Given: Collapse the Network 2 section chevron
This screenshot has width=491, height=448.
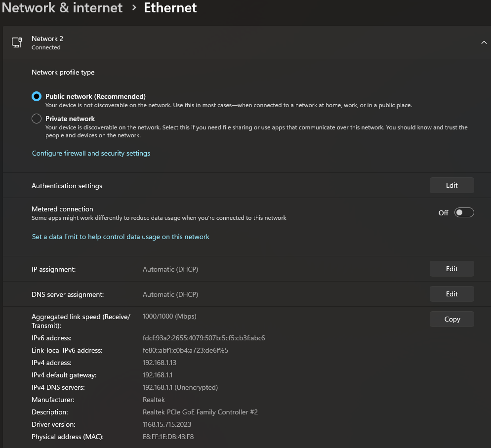Looking at the screenshot, I should click(484, 42).
